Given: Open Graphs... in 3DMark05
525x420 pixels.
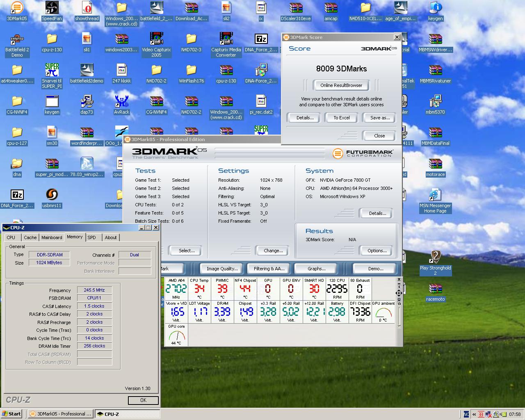Looking at the screenshot, I should [316, 269].
